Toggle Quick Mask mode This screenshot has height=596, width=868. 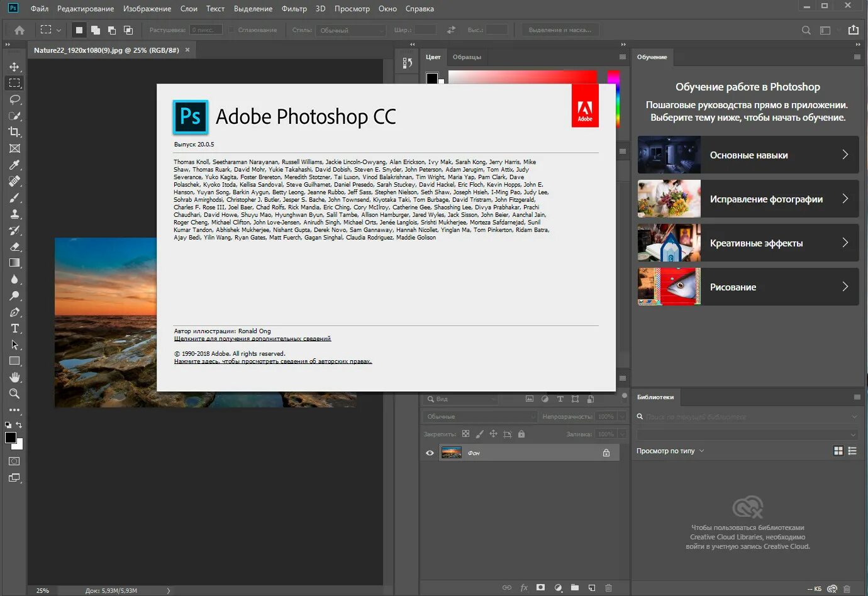(x=14, y=461)
